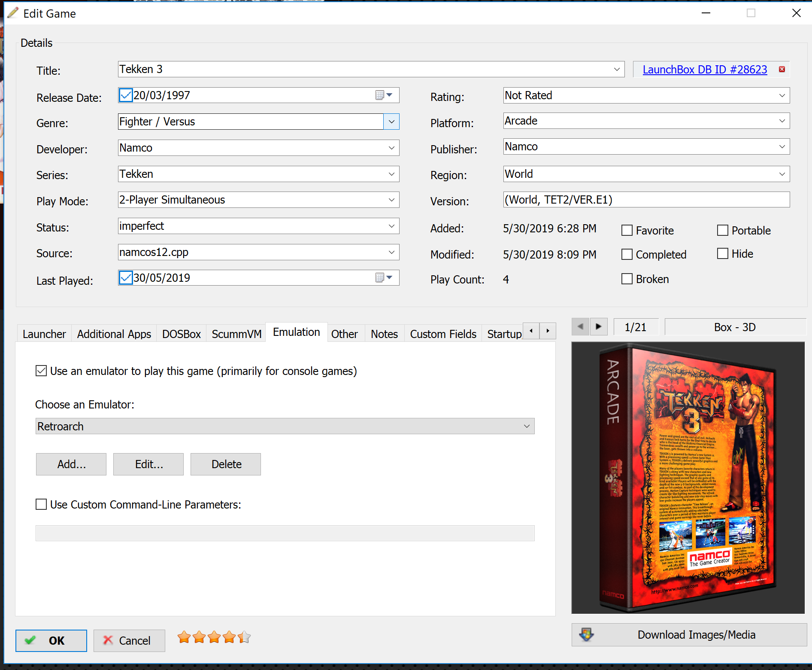Image resolution: width=812 pixels, height=670 pixels.
Task: Open the Series dropdown
Action: (391, 174)
